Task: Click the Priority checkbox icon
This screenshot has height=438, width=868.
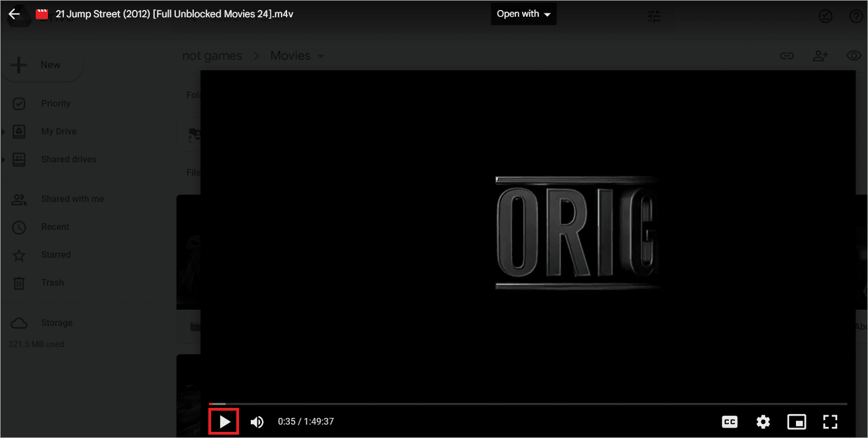Action: 19,104
